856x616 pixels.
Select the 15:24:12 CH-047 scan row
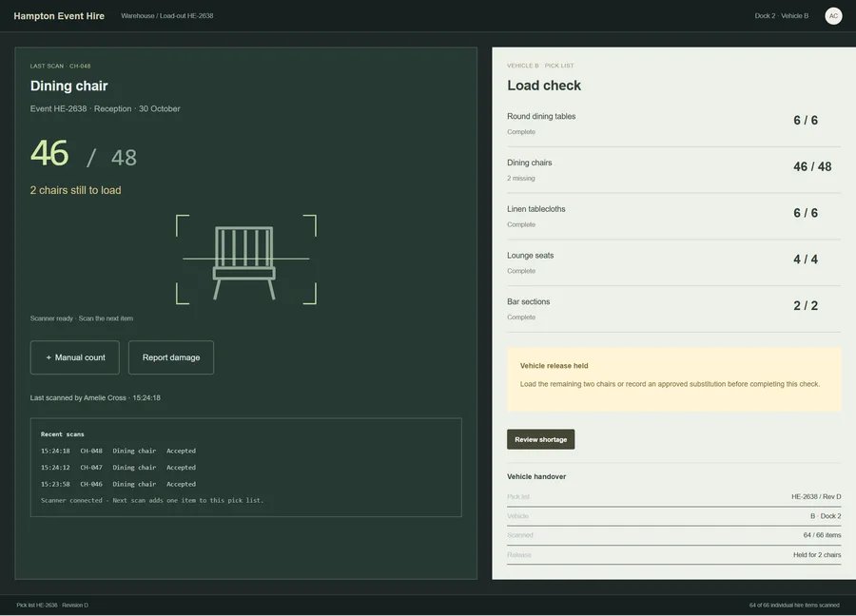(x=119, y=468)
